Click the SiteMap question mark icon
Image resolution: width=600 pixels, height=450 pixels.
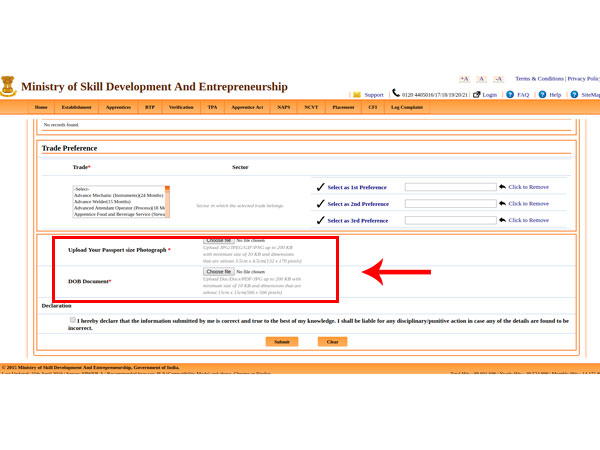click(x=574, y=94)
